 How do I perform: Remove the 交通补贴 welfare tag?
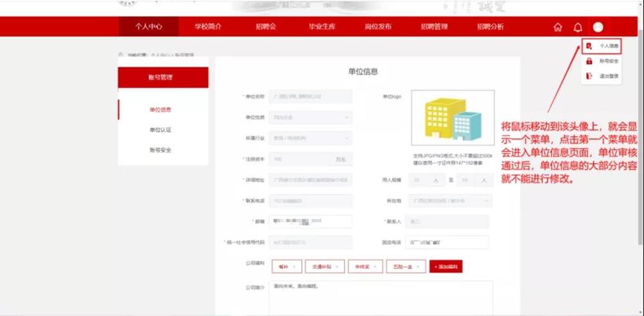point(335,266)
